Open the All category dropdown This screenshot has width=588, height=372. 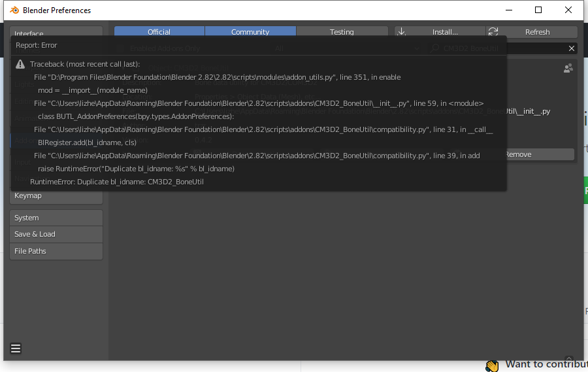tap(346, 48)
